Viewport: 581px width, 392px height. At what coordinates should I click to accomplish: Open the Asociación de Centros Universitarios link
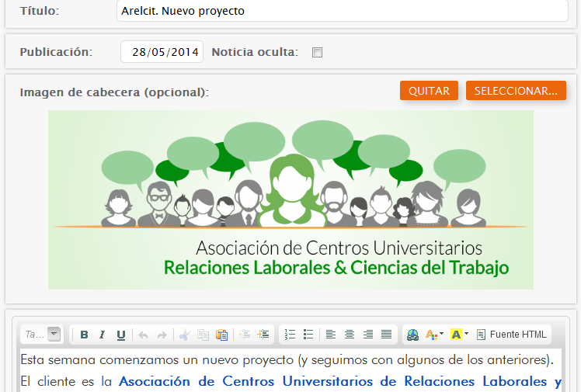pos(340,381)
